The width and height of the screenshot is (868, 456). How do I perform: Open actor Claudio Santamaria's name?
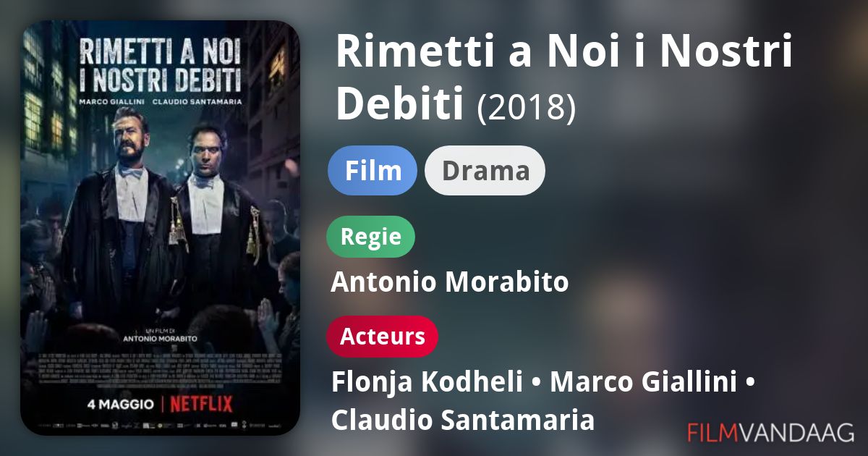463,420
